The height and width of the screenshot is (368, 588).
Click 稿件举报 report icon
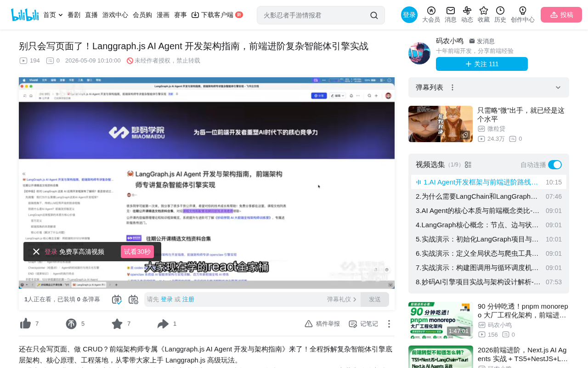pos(322,324)
